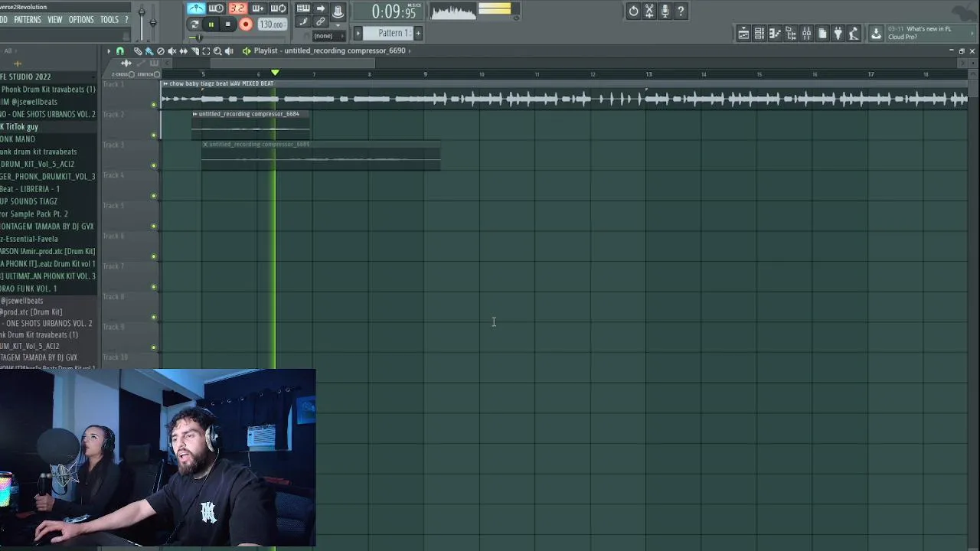Viewport: 980px width, 551px height.
Task: Select the playlist delete tool
Action: (x=161, y=51)
